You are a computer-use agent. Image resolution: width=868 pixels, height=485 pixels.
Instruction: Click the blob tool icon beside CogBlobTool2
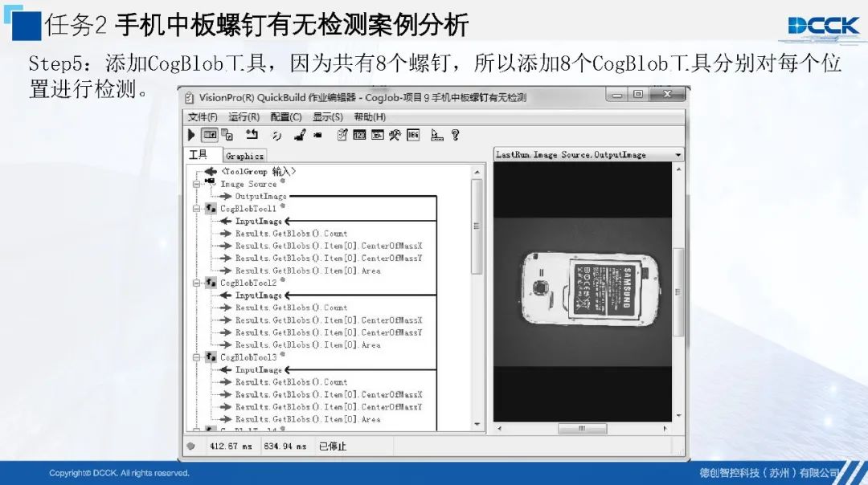coord(211,283)
